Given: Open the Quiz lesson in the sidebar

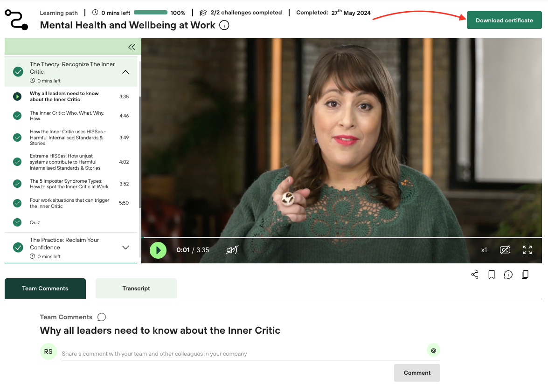Looking at the screenshot, I should point(35,222).
